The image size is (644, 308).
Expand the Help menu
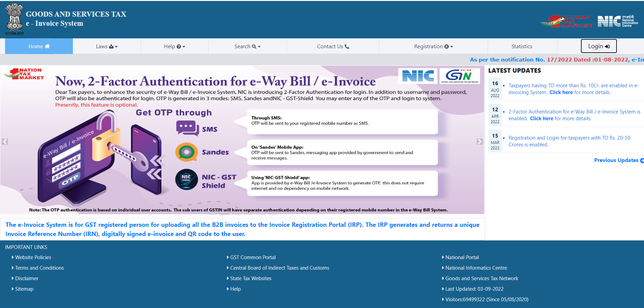point(174,46)
